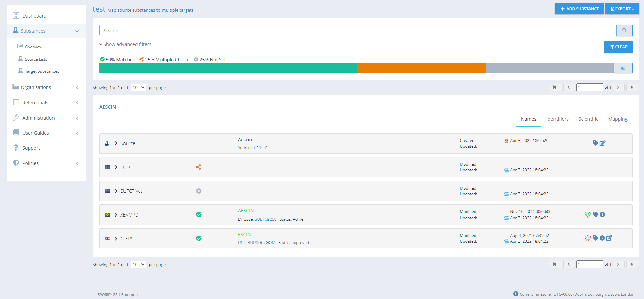Click the Add Substance button
The width and height of the screenshot is (644, 299).
tap(579, 9)
